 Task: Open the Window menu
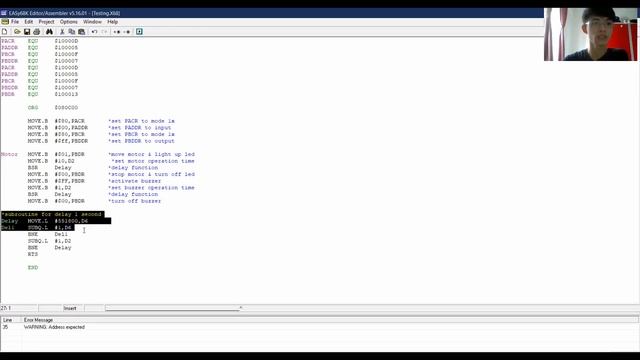(x=92, y=22)
